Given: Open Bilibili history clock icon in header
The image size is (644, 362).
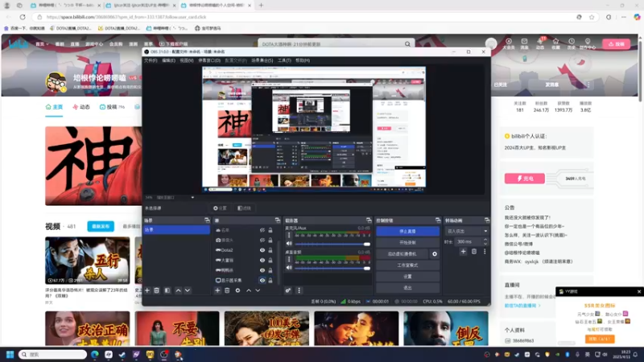Looking at the screenshot, I should [x=572, y=43].
